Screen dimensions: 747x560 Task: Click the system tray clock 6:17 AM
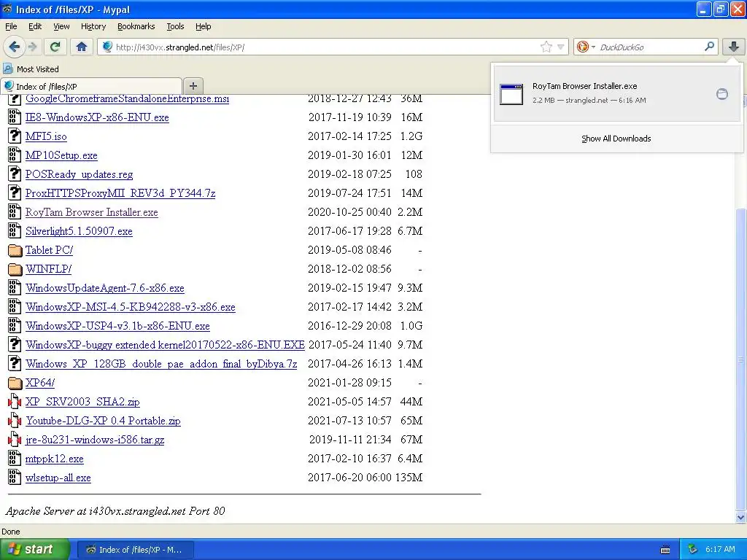point(720,550)
